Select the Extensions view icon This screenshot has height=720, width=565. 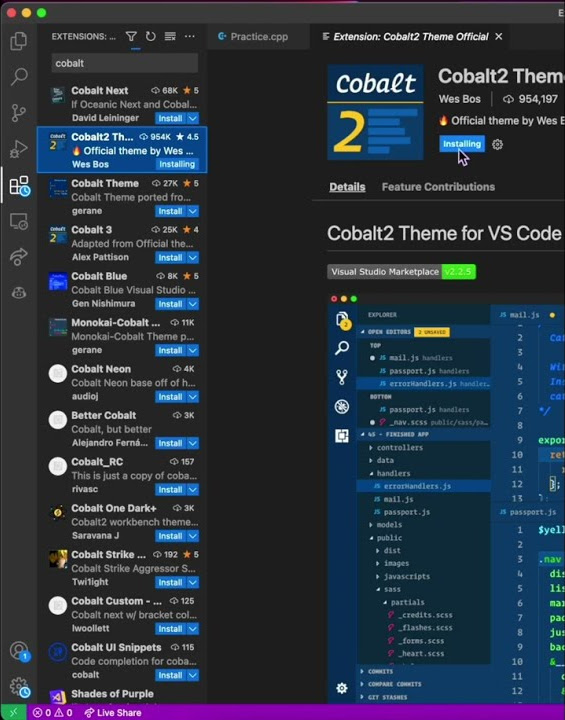(19, 186)
